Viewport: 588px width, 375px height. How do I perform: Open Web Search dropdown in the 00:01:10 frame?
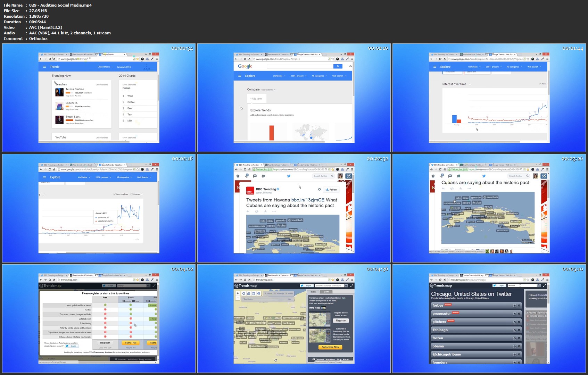(339, 76)
